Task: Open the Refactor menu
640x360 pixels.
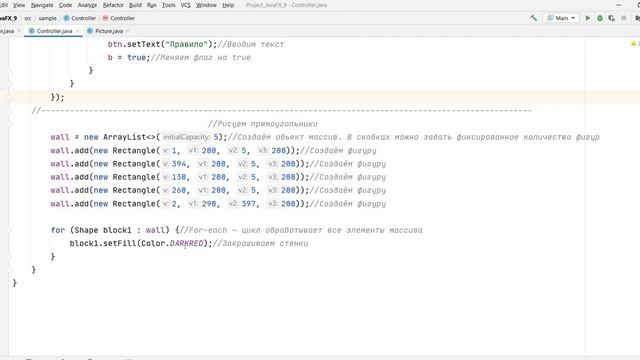Action: click(113, 5)
